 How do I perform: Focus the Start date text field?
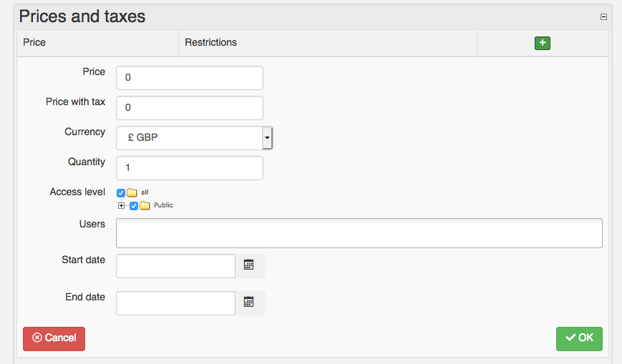click(175, 265)
